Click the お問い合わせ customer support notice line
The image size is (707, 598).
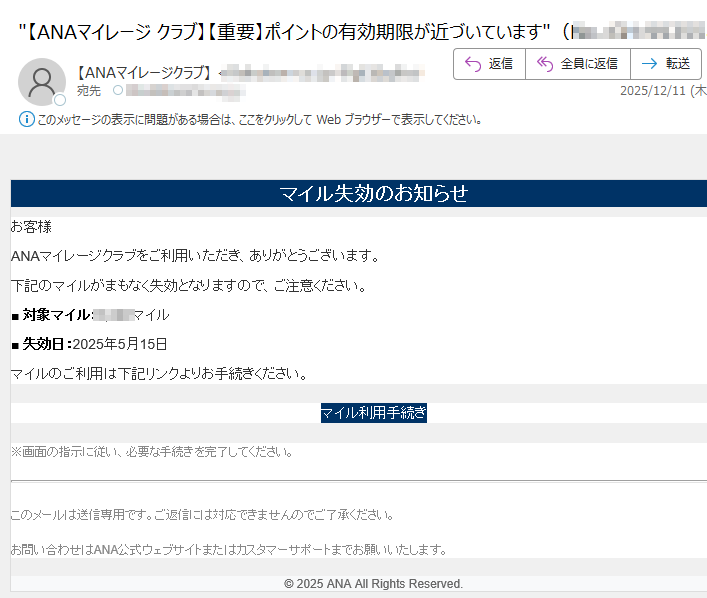click(228, 549)
